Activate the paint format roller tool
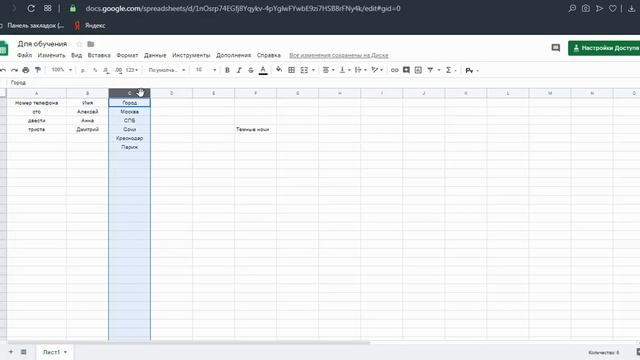Screen dimensions: 640x360 (38, 70)
